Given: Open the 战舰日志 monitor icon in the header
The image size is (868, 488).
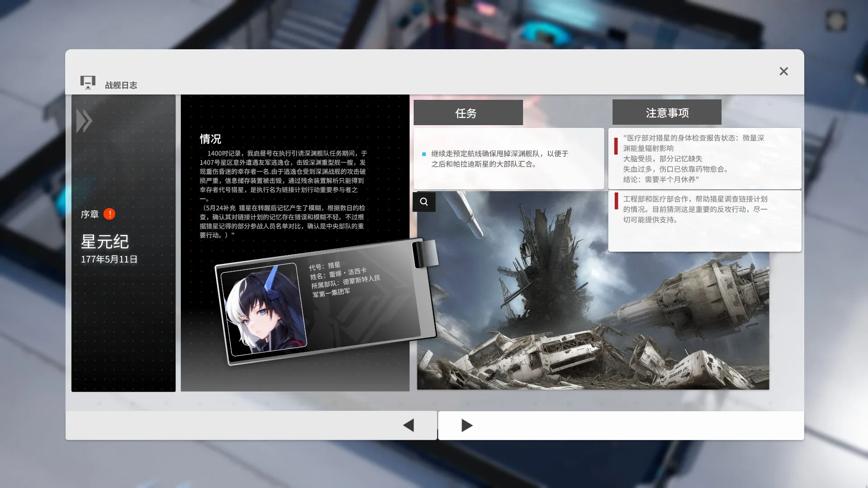Looking at the screenshot, I should coord(88,82).
